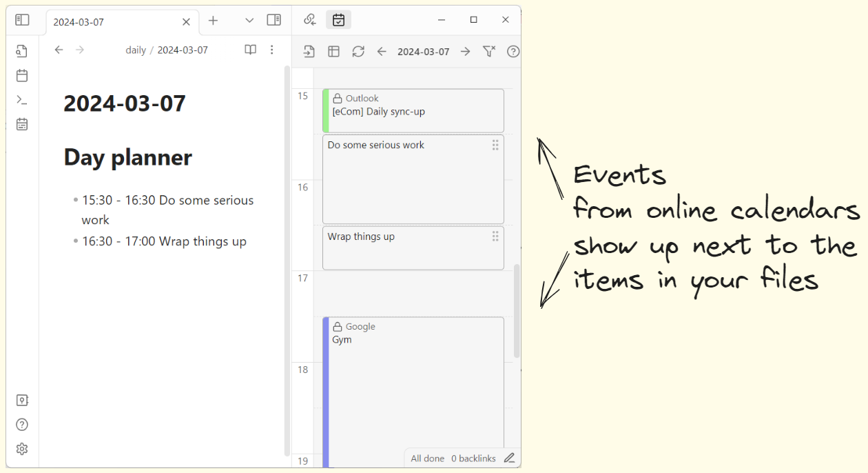Grab handle on 'Wrap things up' block
This screenshot has width=868, height=473.
click(495, 236)
